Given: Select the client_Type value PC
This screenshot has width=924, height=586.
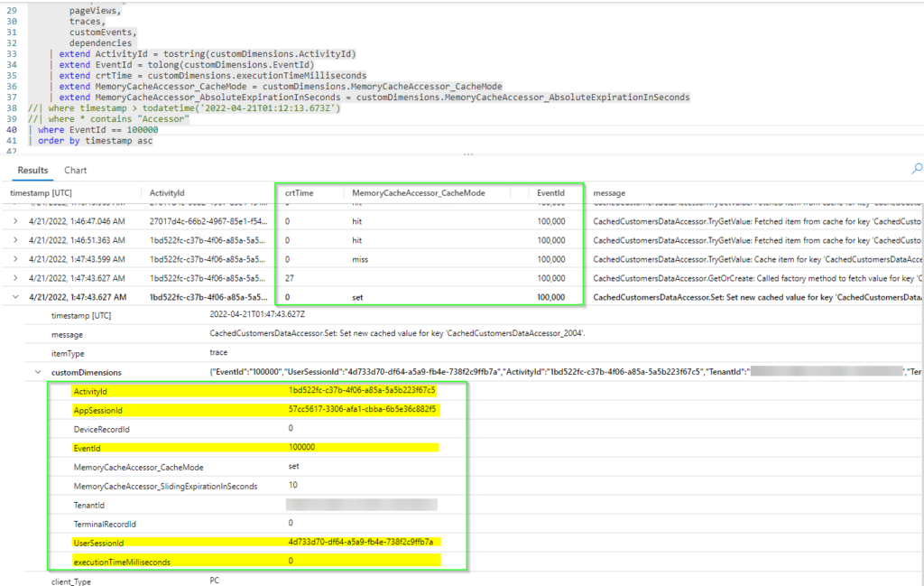Looking at the screenshot, I should (215, 581).
